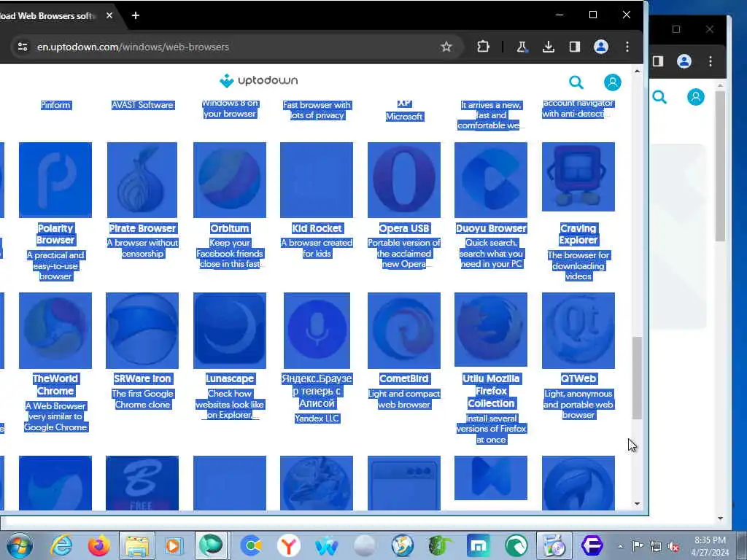The height and width of the screenshot is (560, 747).
Task: Open the Kid Rocket thumbnail
Action: click(317, 179)
